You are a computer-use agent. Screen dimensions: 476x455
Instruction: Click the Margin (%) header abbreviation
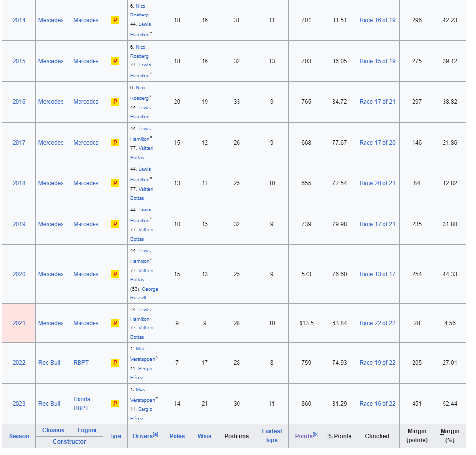pos(450,436)
